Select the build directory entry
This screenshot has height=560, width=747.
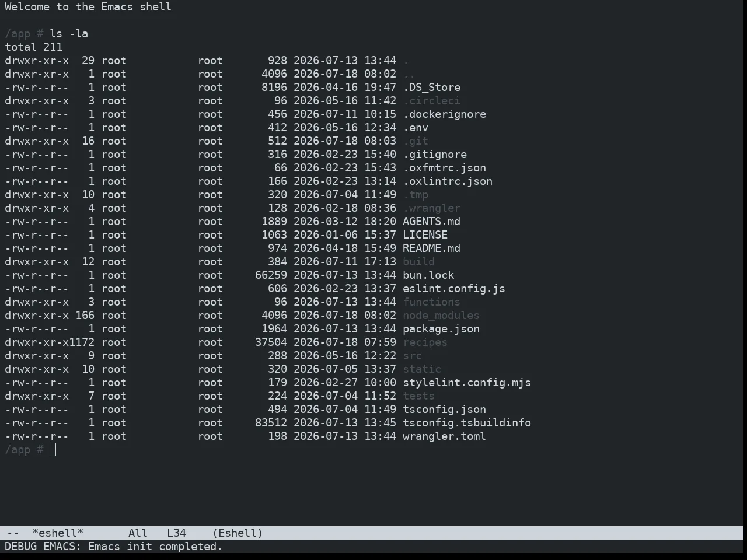(x=418, y=262)
